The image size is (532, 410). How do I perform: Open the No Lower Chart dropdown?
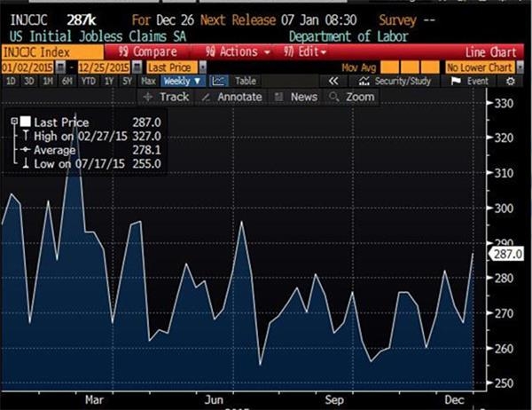click(x=477, y=67)
